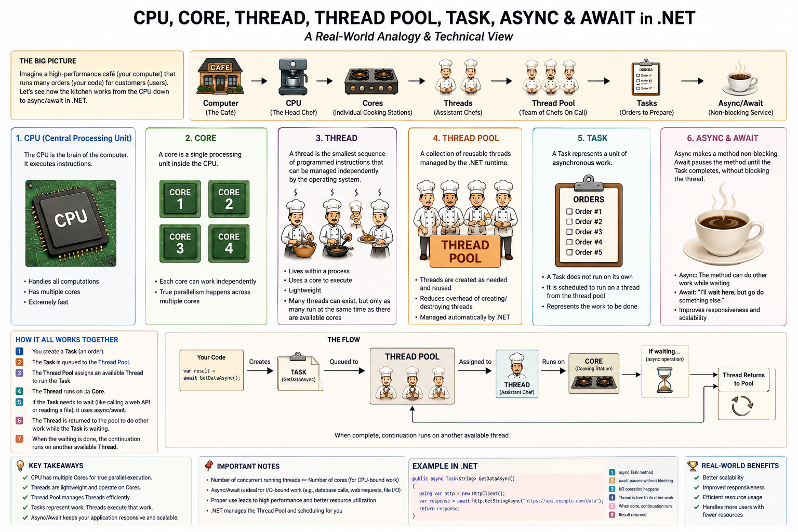Check the Order #5 checkbox
The image size is (798, 532).
[x=569, y=252]
